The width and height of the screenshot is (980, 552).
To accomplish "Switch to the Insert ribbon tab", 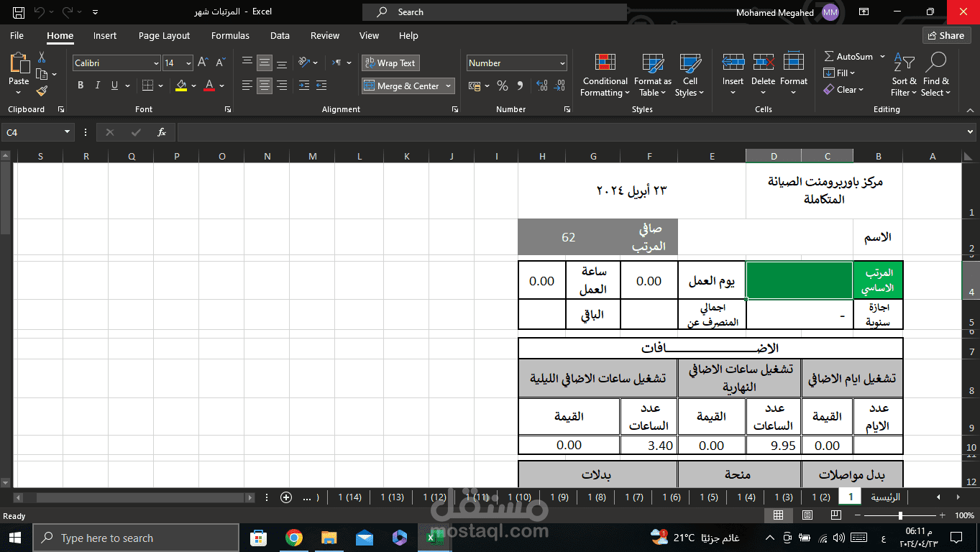I will tap(105, 35).
